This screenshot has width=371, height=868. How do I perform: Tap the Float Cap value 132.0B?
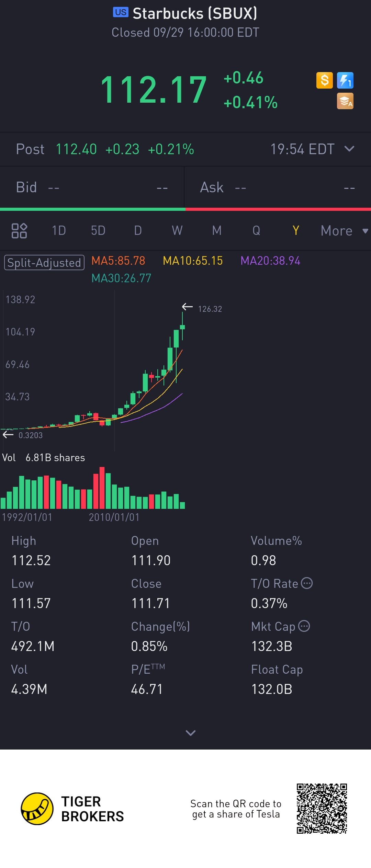pos(272,689)
